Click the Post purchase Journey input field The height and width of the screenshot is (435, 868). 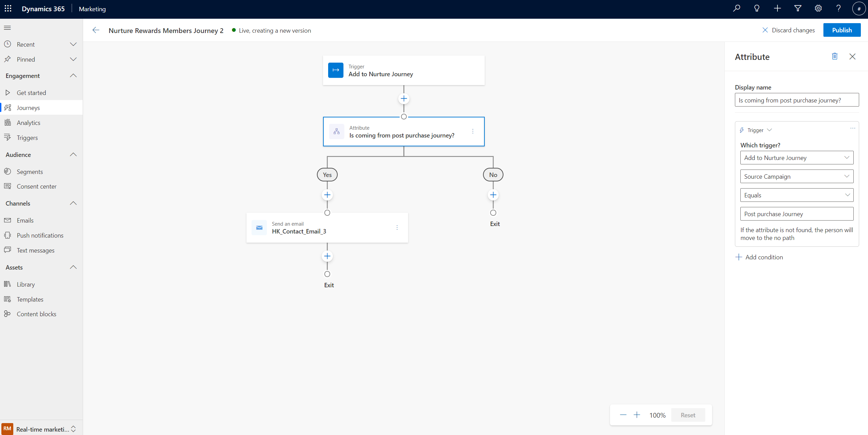tap(797, 214)
